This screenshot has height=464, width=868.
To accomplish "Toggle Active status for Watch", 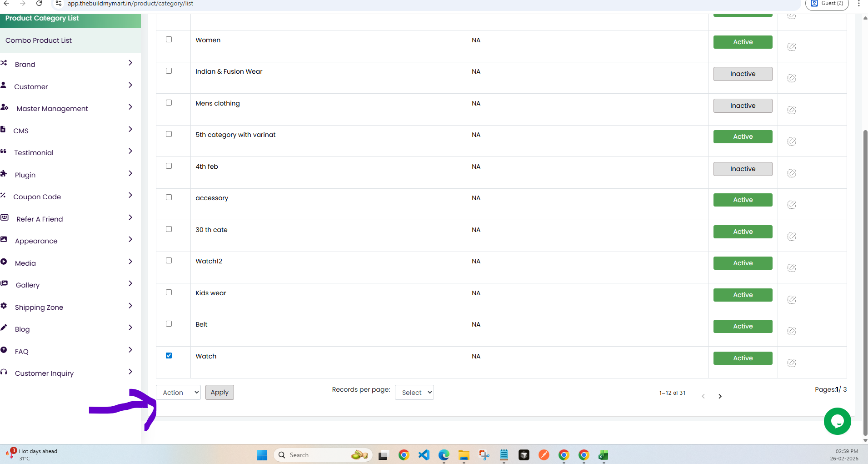I will click(743, 358).
